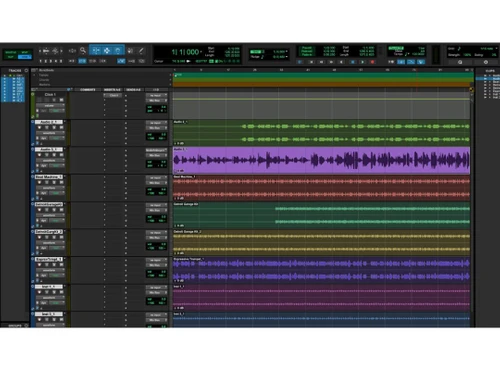
Task: Click the Audio 1_1 track name button
Action: click(49, 149)
